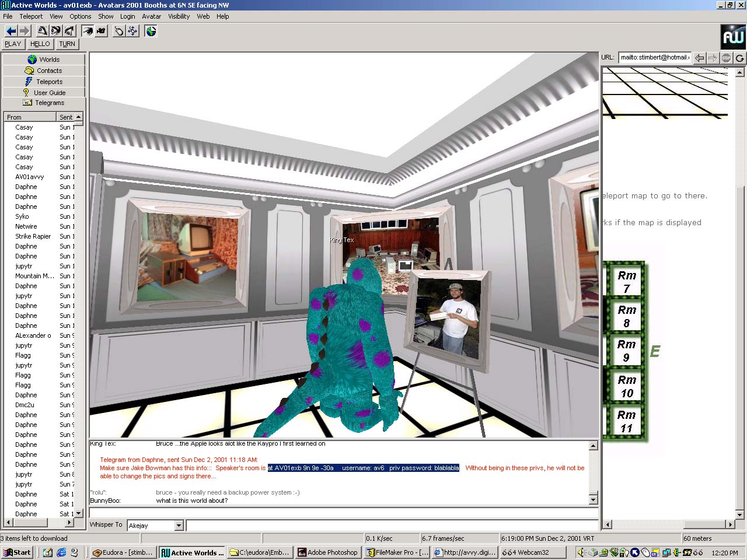Viewport: 747px width, 560px height.
Task: Click the URL address field
Action: [654, 58]
